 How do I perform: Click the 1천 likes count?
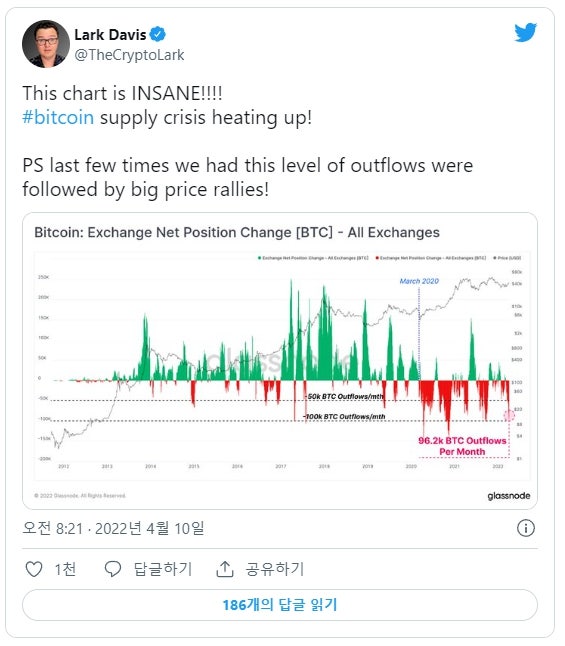[65, 569]
